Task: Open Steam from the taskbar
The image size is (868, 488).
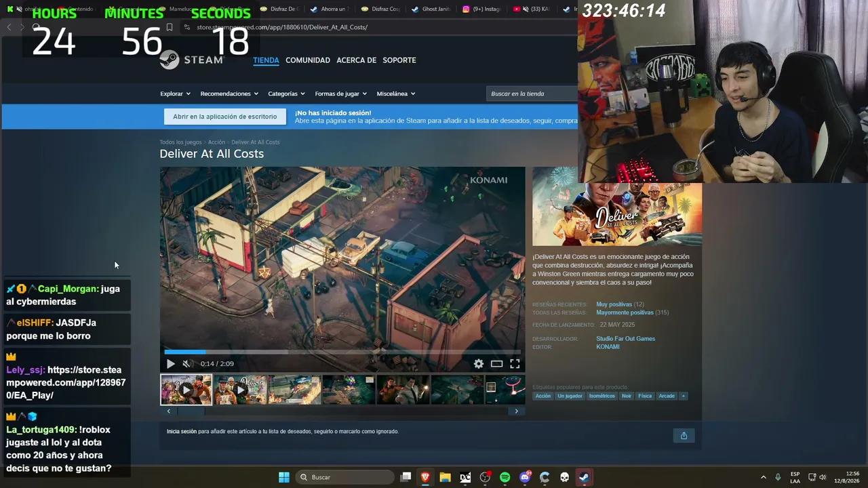Action: point(584,477)
